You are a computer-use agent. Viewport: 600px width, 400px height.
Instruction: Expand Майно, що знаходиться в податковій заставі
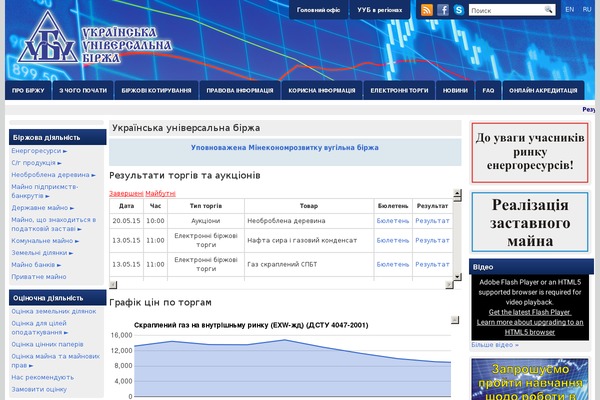pyautogui.click(x=53, y=224)
